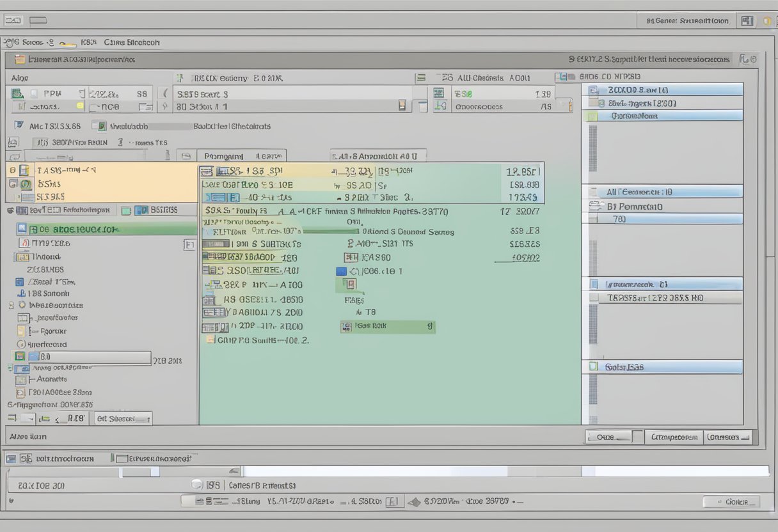This screenshot has height=532, width=778.
Task: Switch to the Apporaton tab
Action: [x=378, y=155]
